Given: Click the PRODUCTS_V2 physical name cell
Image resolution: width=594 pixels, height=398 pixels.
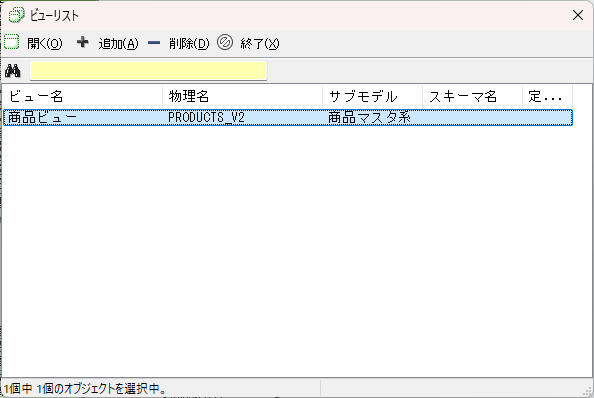Looking at the screenshot, I should pyautogui.click(x=206, y=117).
